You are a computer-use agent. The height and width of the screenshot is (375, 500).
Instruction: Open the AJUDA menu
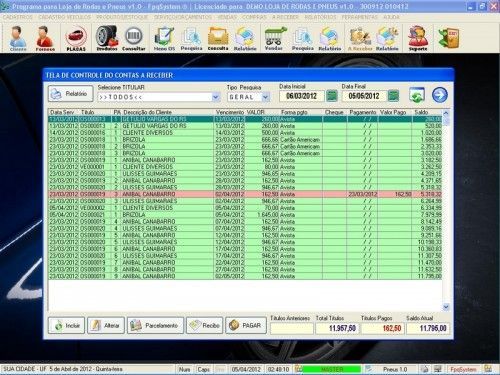391,17
